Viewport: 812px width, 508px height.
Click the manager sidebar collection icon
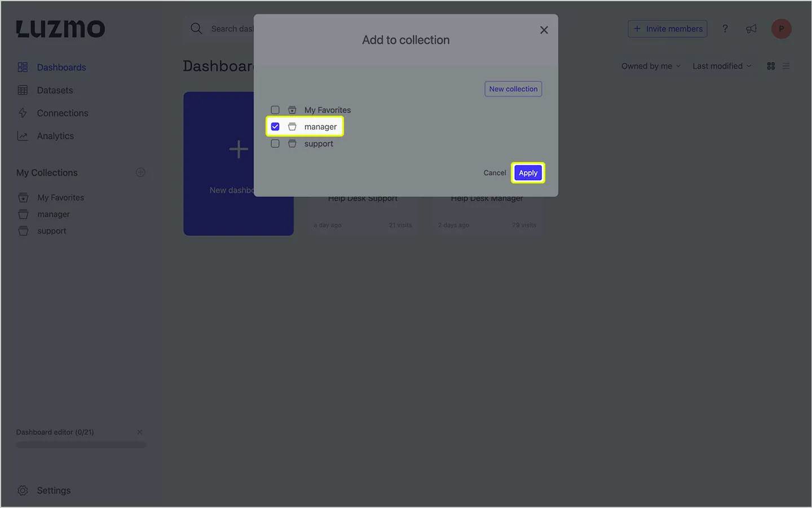tap(23, 214)
